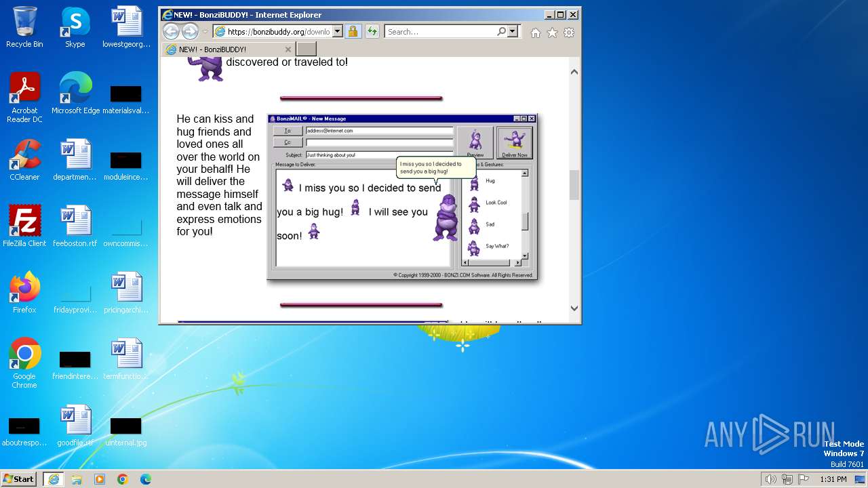The width and height of the screenshot is (868, 488).
Task: Open Internet Explorer Tools gear menu
Action: coord(569,33)
